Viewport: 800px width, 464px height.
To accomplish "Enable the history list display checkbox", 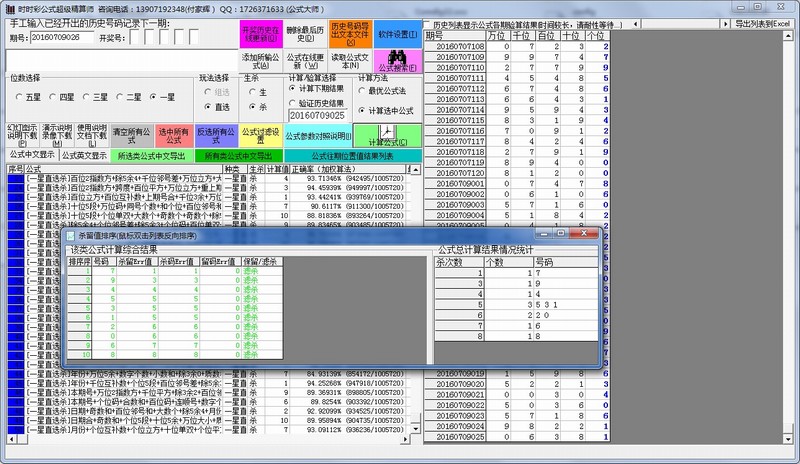I will tap(428, 23).
